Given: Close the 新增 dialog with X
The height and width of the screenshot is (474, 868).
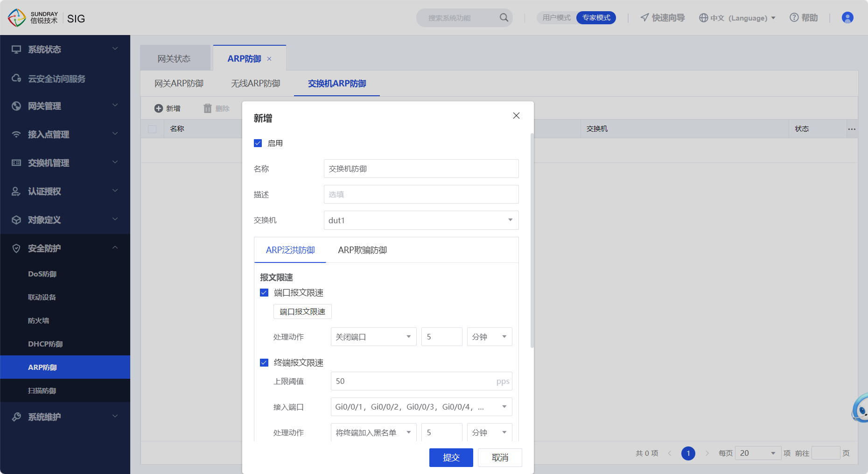Looking at the screenshot, I should [516, 115].
